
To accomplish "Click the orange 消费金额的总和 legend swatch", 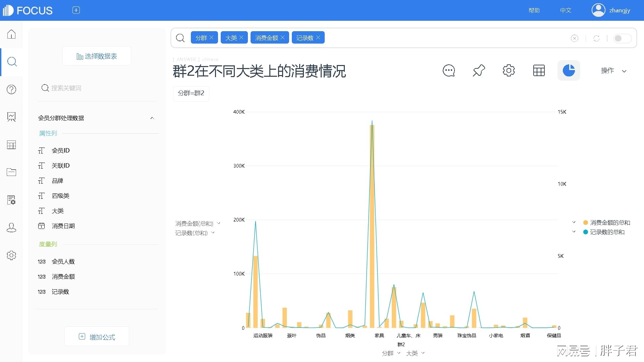I will pos(586,223).
